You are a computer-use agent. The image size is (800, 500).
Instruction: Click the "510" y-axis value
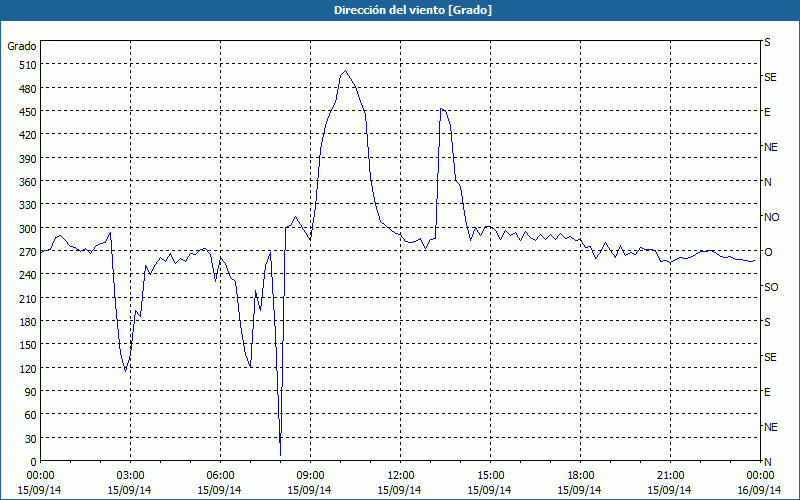[x=28, y=65]
